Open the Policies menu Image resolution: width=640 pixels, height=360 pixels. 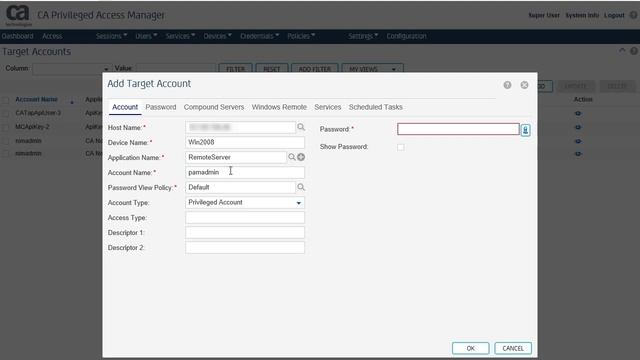coord(301,36)
